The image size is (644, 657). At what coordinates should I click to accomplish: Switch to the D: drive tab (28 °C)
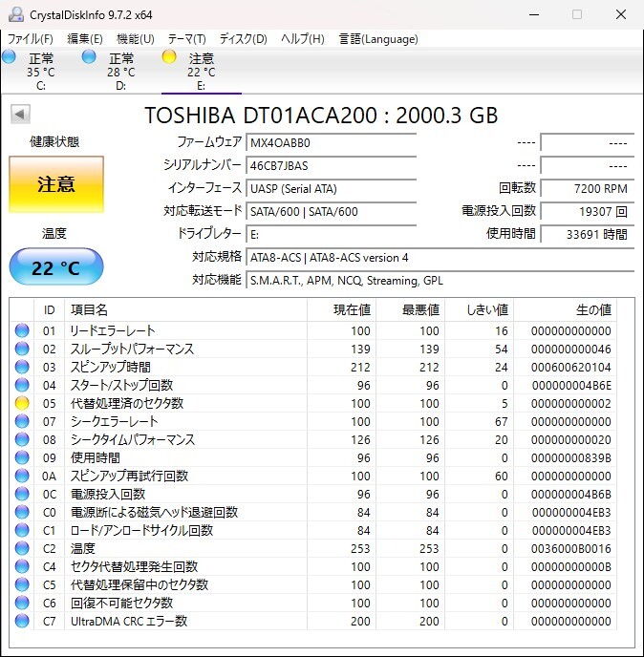(121, 72)
